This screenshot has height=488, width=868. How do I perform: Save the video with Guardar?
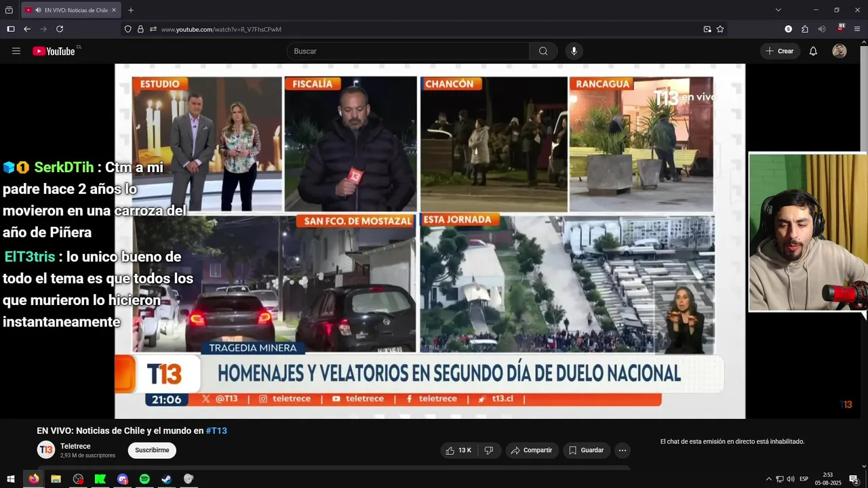pos(586,450)
